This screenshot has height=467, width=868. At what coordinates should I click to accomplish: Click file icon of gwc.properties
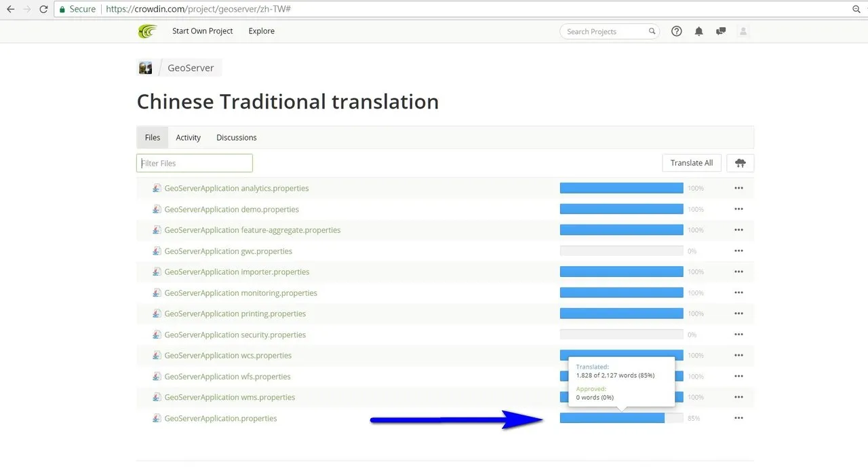tap(157, 251)
